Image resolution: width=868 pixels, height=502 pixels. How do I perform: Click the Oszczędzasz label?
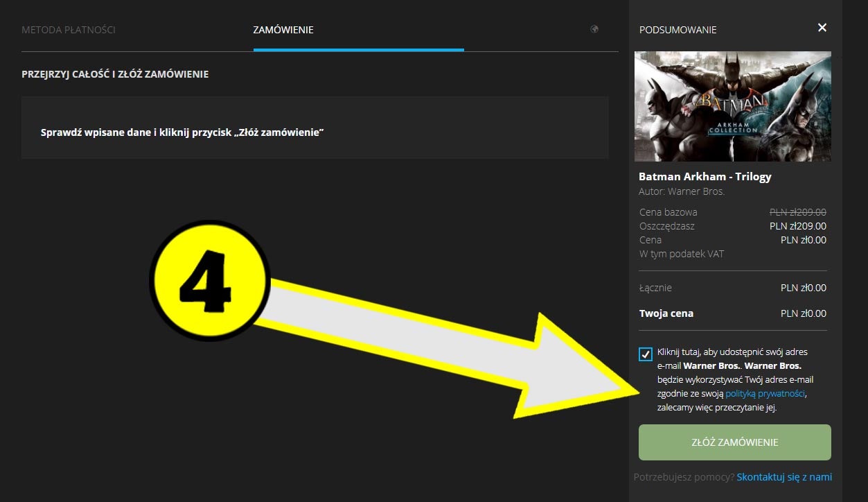click(667, 226)
